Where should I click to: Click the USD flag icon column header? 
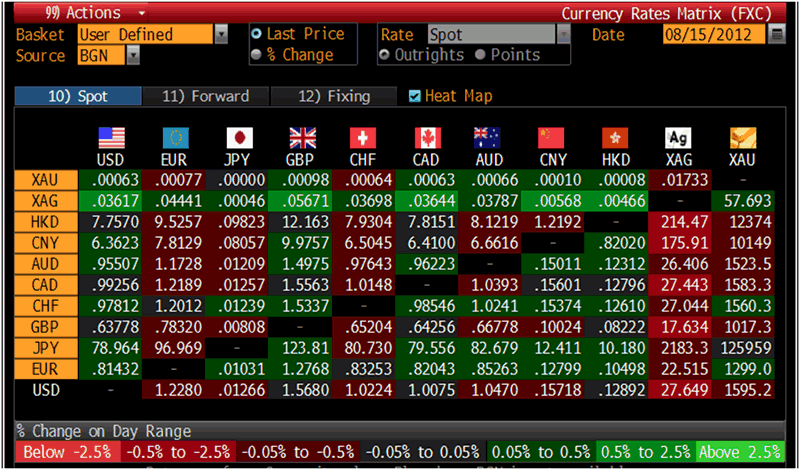pyautogui.click(x=112, y=138)
